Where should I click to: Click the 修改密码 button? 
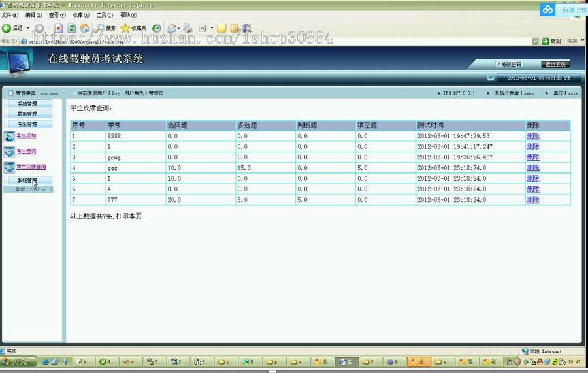pos(508,64)
